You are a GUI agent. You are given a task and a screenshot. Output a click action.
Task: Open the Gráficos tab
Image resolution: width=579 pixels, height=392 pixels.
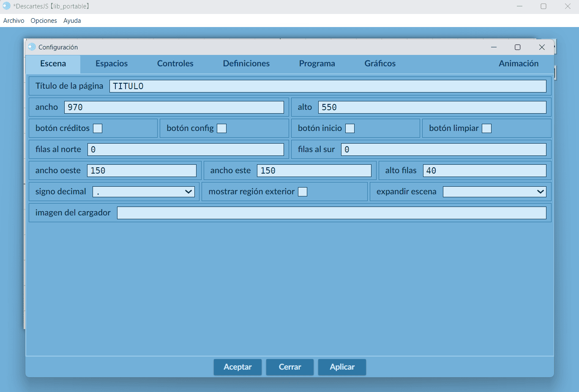tap(380, 64)
